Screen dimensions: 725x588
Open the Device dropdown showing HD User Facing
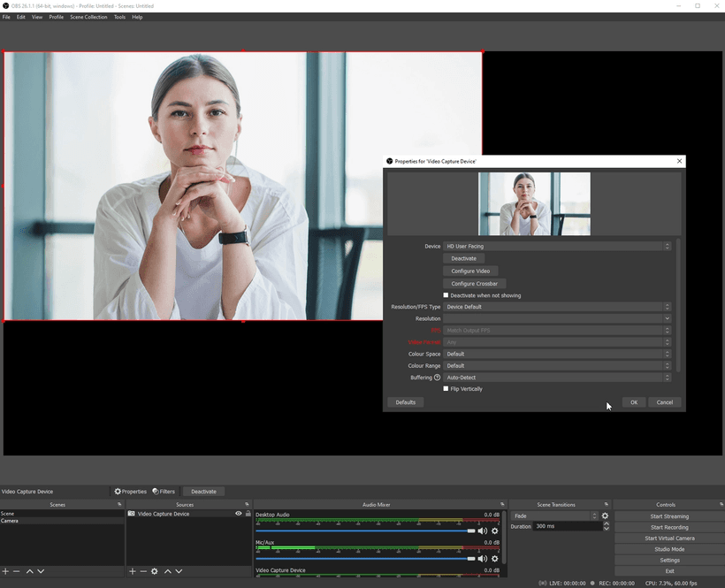(557, 246)
